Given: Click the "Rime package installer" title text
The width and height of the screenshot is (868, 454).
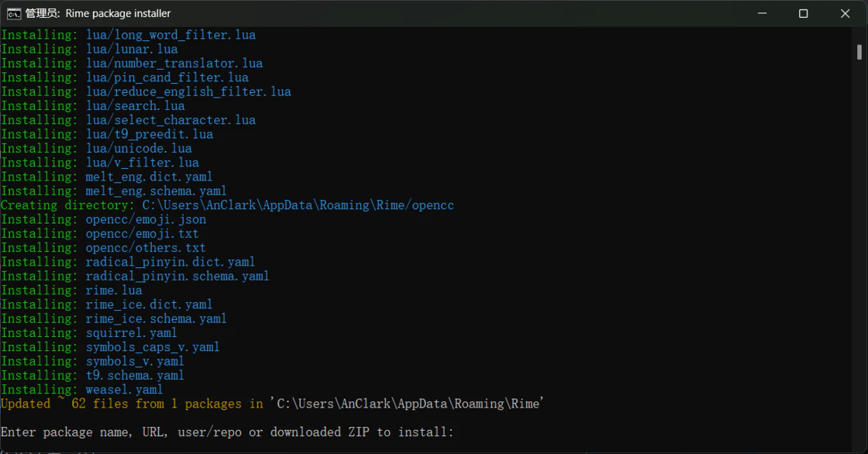Looking at the screenshot, I should (118, 13).
